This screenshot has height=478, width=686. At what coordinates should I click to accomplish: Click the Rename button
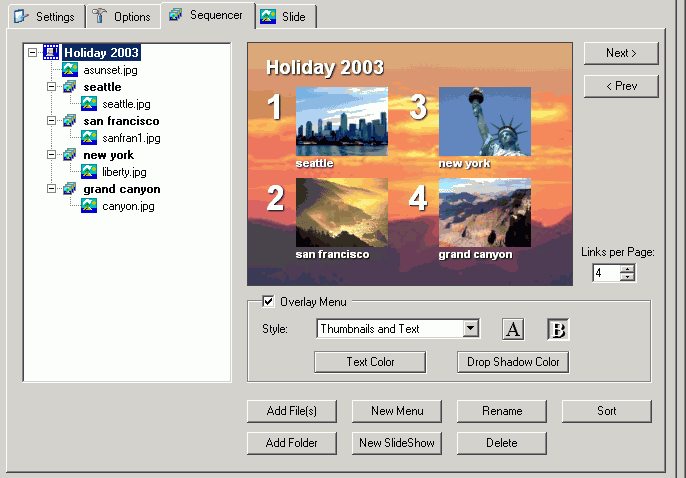pos(502,411)
